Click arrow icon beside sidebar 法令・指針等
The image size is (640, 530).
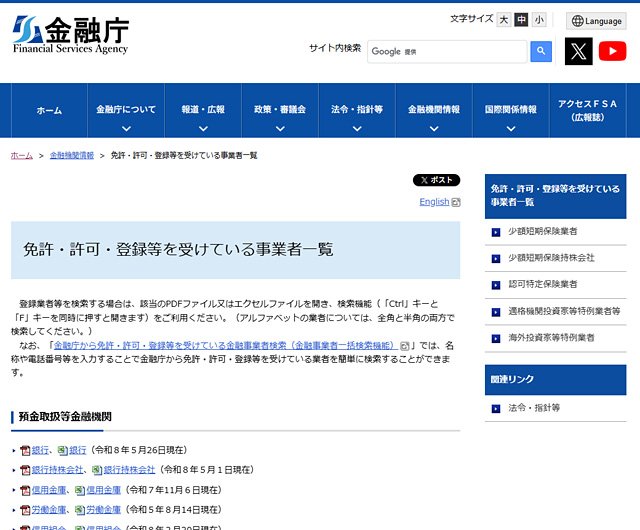coord(496,409)
